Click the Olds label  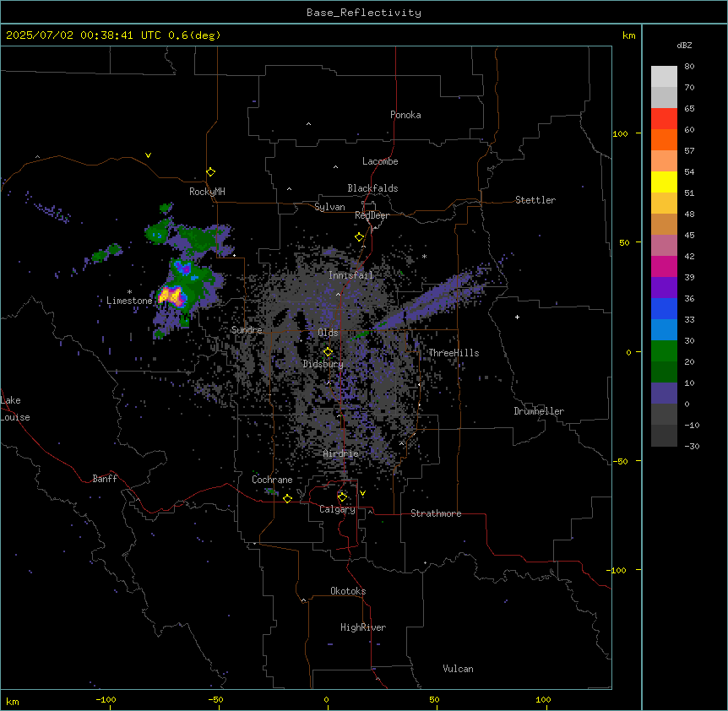click(x=328, y=333)
